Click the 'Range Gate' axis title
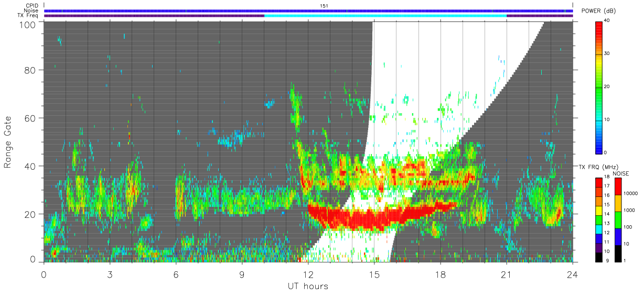644x297 pixels. coord(8,142)
